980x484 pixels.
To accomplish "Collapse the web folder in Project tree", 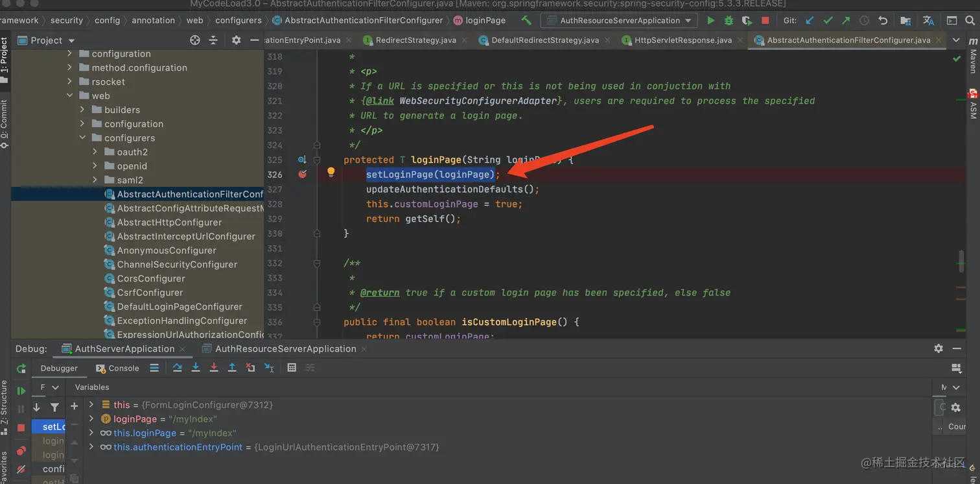I will [x=69, y=96].
